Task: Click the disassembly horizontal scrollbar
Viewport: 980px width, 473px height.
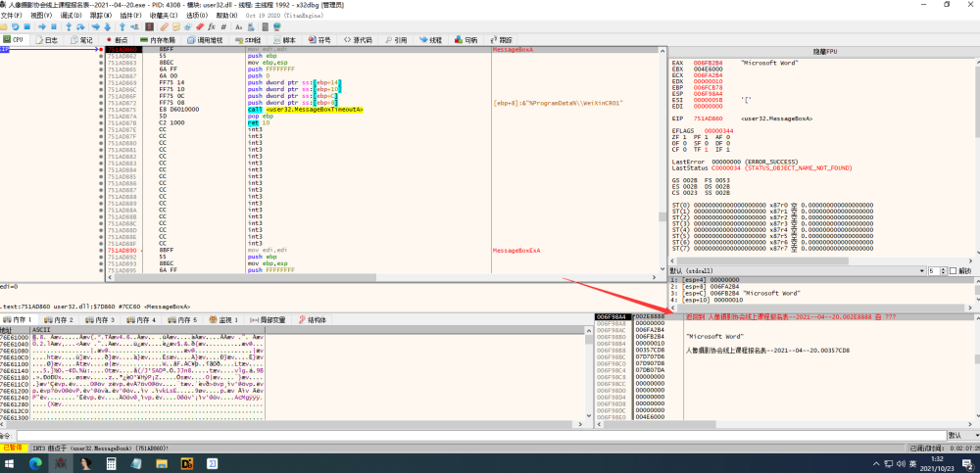Action: coord(380,277)
